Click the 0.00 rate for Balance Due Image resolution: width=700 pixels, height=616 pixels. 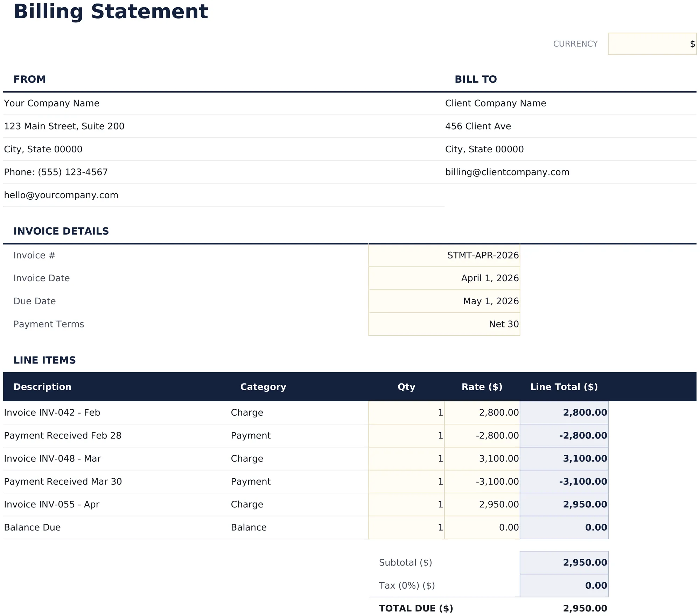click(x=482, y=527)
